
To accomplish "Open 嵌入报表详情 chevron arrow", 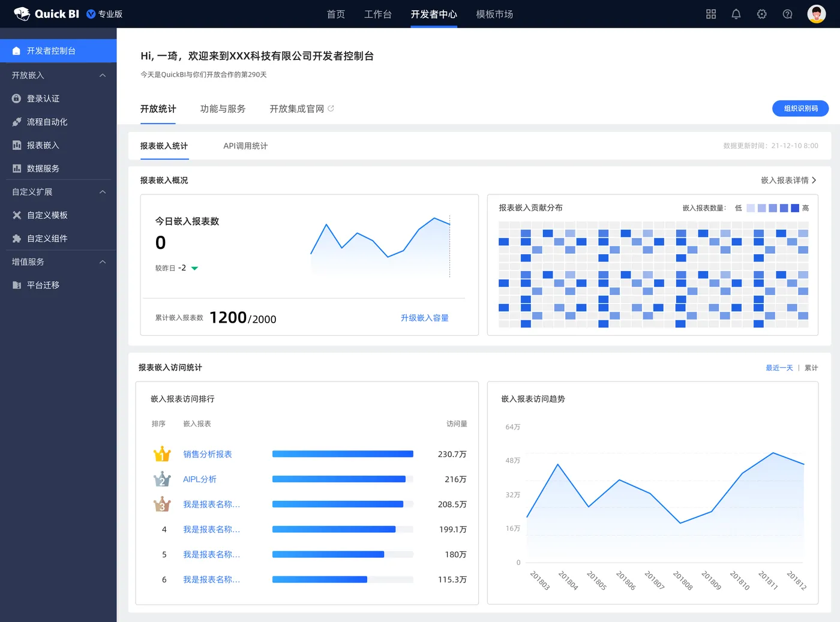I will 814,180.
